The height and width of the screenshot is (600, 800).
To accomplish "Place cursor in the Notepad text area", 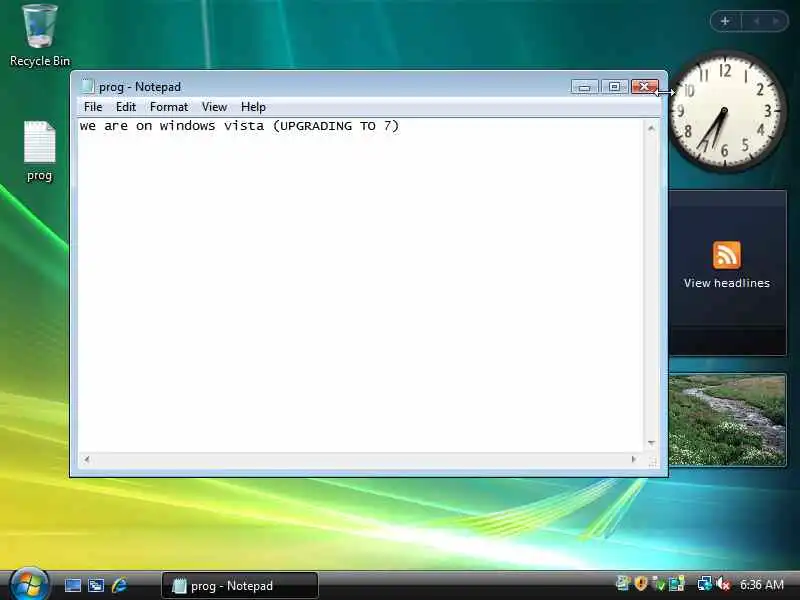I will (x=360, y=286).
